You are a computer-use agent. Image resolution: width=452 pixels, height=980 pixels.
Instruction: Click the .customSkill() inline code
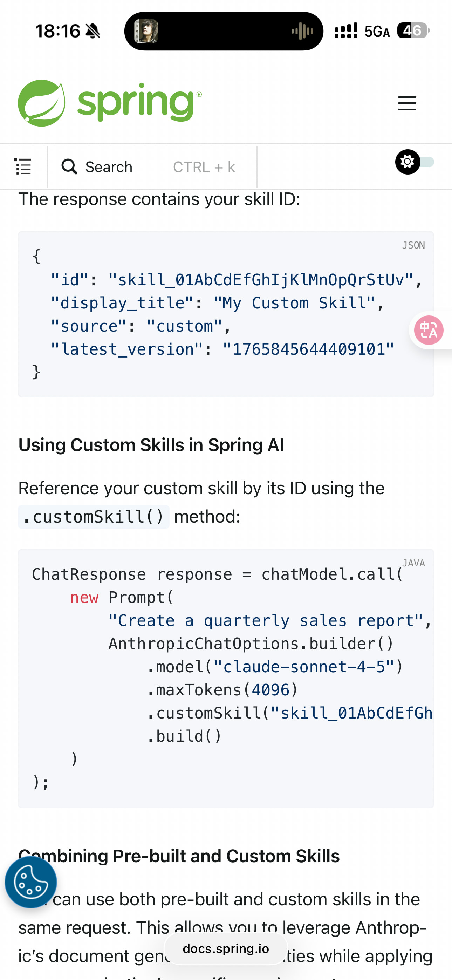(94, 517)
